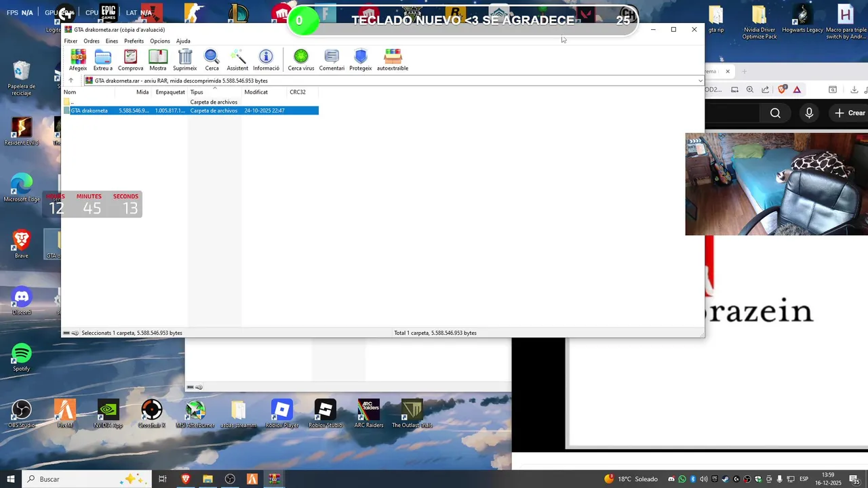Click the Cerca magnifier icon
This screenshot has width=868, height=488.
point(212,60)
